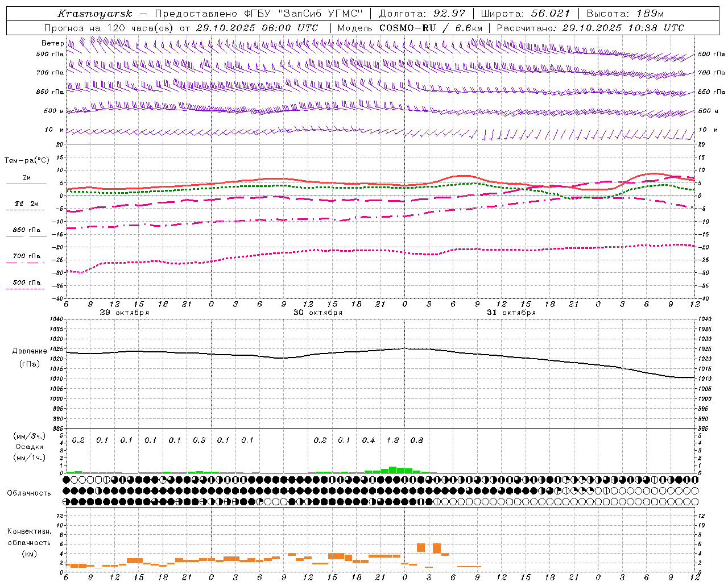Click the '(мм/1ч.)' precipitation unit label
728x582 pixels.
tap(29, 458)
